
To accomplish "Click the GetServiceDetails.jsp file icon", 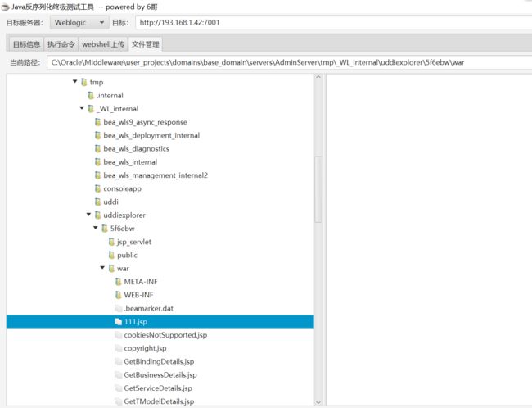I will 118,388.
